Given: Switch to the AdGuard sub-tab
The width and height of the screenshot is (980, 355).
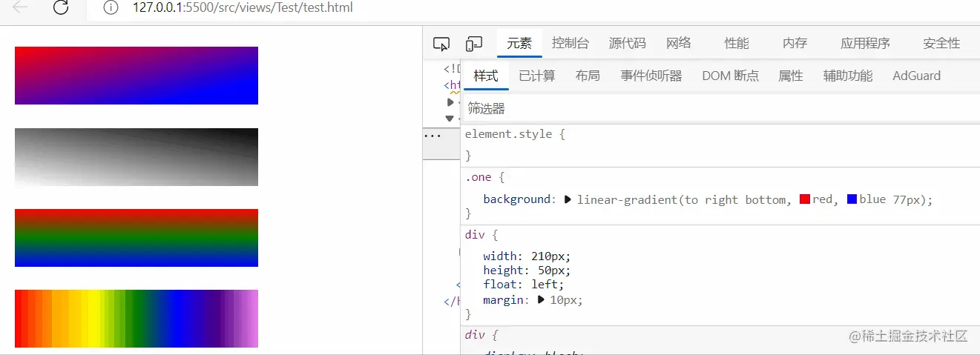Looking at the screenshot, I should point(916,76).
